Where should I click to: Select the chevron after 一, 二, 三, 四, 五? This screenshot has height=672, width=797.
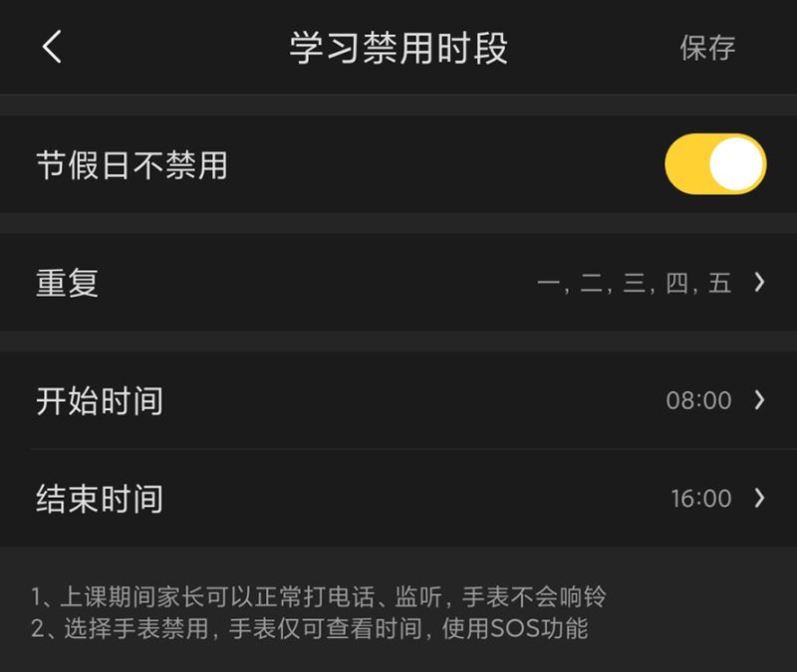coord(759,284)
